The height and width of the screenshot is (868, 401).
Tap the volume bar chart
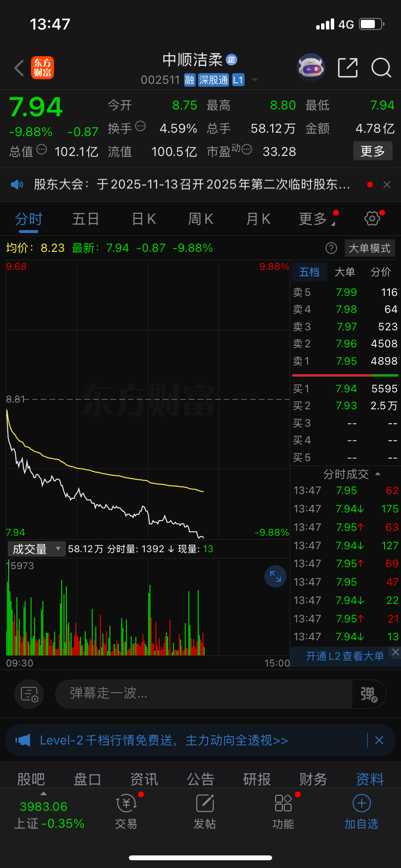click(x=148, y=607)
